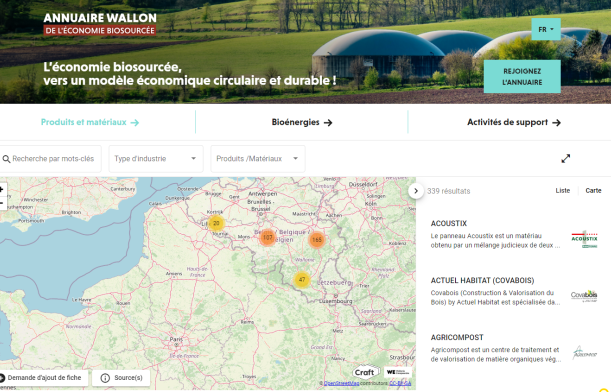
Task: Zoom out of the map with minus
Action: 2,203
